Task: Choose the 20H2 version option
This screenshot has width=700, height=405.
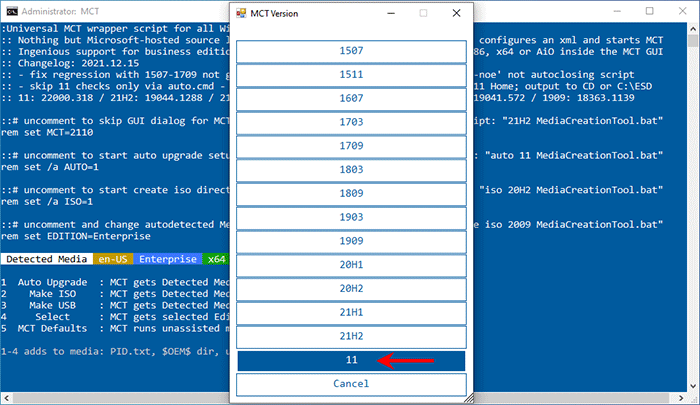Action: [x=351, y=289]
